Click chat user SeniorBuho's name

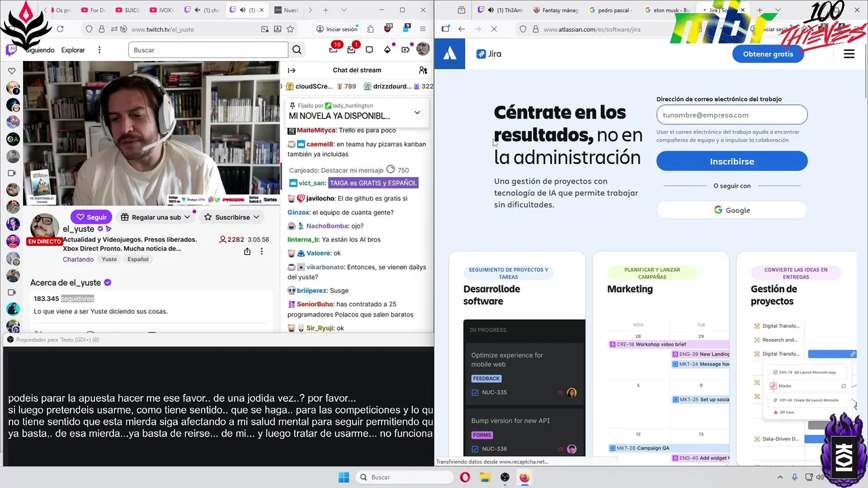[315, 304]
